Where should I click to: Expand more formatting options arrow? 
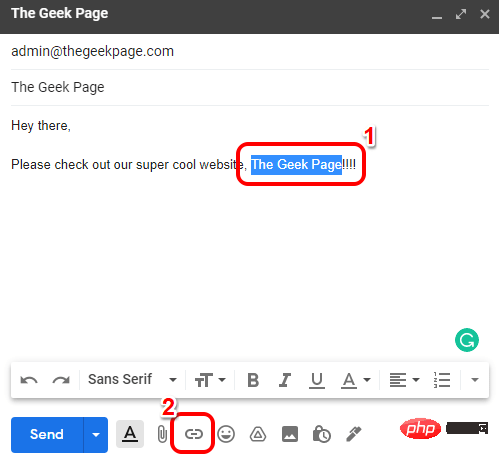point(475,380)
